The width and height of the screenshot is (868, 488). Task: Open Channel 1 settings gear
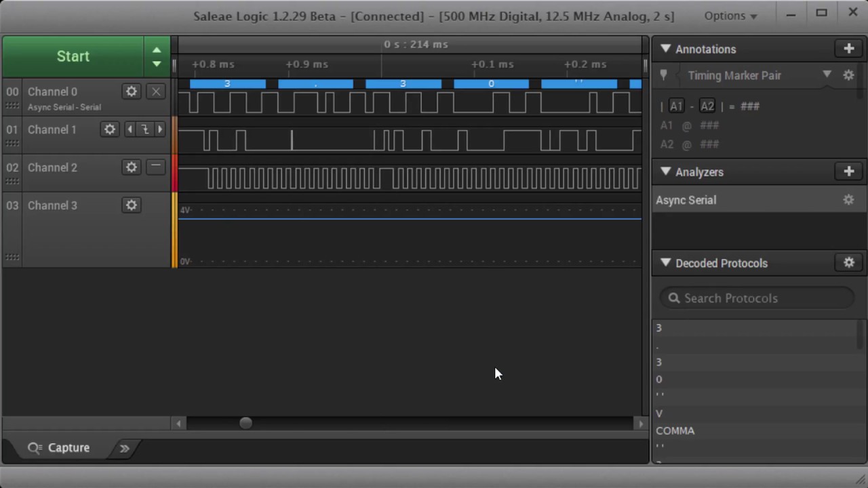110,129
